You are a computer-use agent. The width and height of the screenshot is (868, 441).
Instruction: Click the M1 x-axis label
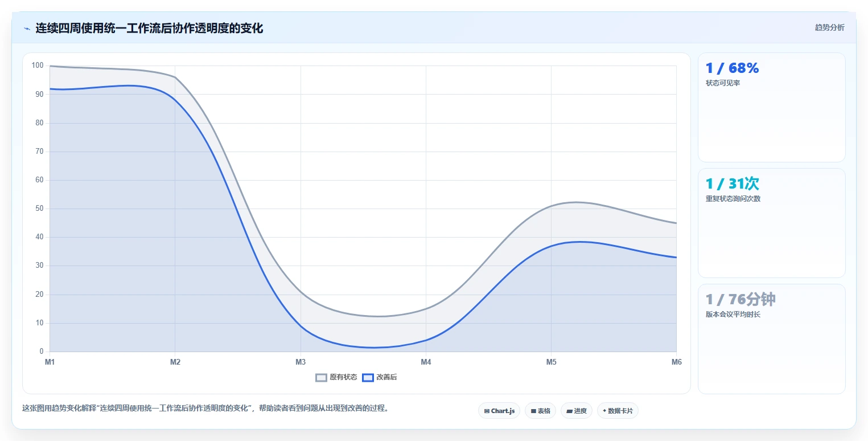[x=50, y=362]
